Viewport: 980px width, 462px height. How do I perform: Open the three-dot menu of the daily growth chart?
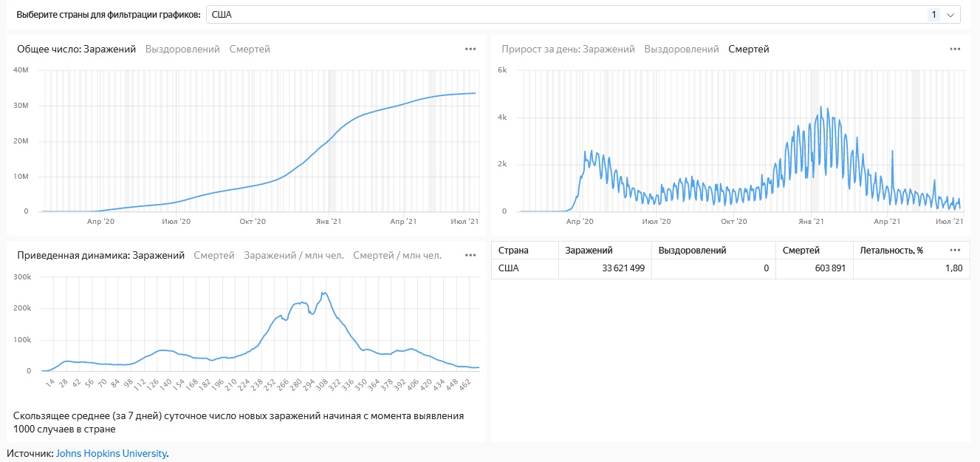tap(955, 50)
